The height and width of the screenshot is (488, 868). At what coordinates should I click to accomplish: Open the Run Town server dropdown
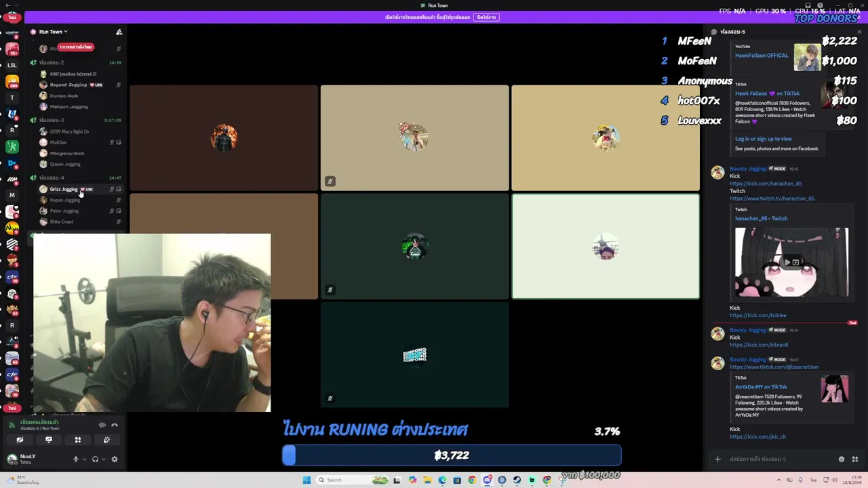[53, 32]
